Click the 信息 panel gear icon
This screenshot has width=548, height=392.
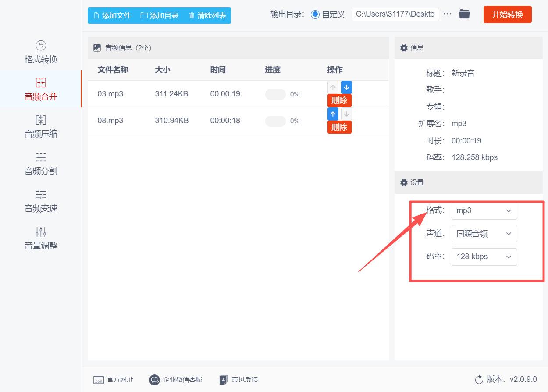pyautogui.click(x=404, y=48)
